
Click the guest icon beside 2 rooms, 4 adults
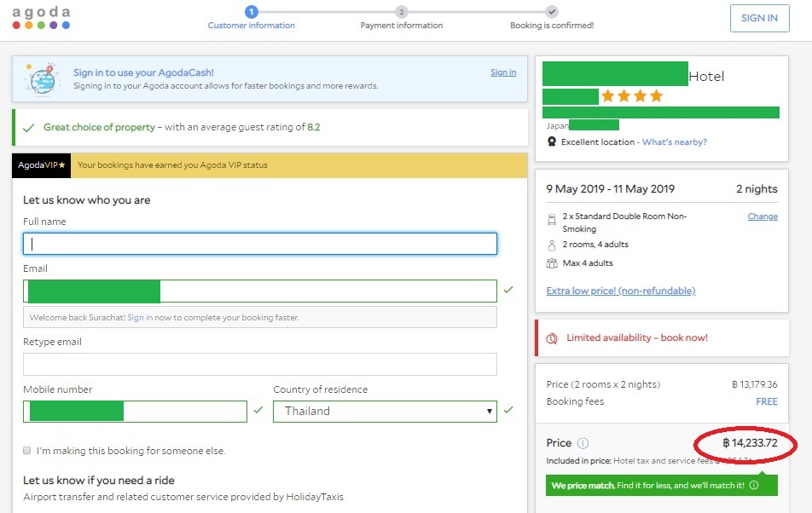[552, 245]
